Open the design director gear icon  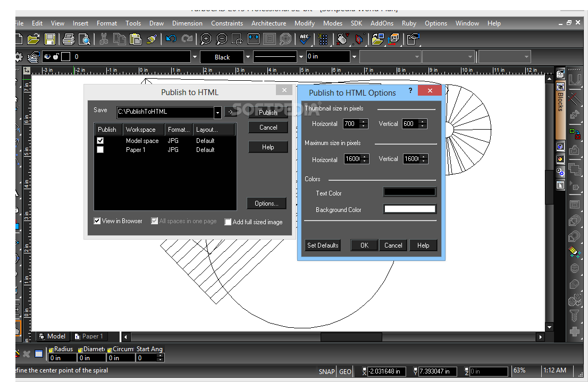point(19,57)
